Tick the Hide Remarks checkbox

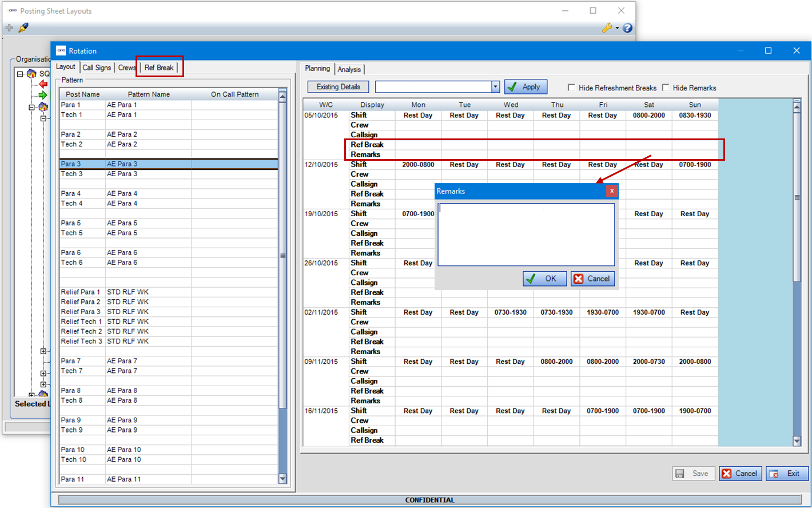[x=666, y=88]
